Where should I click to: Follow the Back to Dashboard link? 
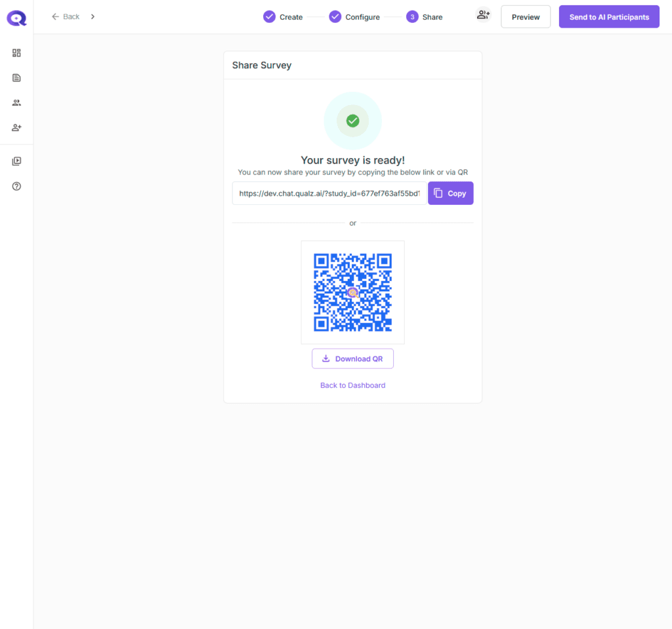coord(352,385)
